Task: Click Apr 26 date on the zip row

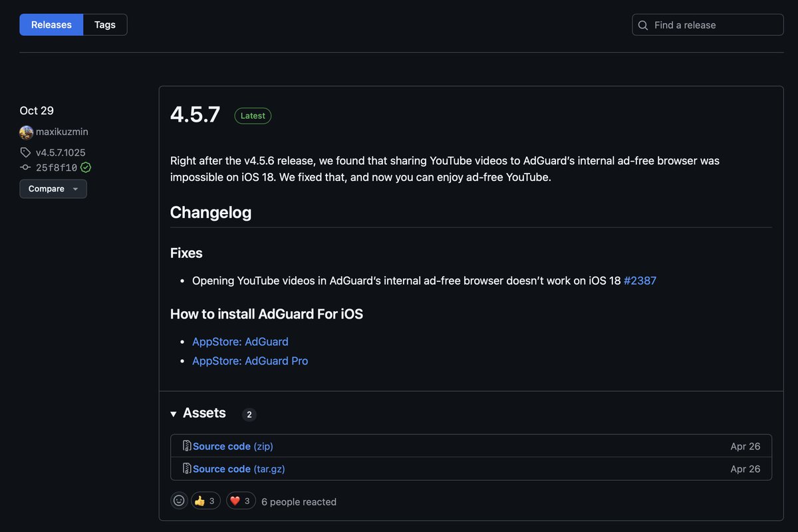Action: pos(745,446)
